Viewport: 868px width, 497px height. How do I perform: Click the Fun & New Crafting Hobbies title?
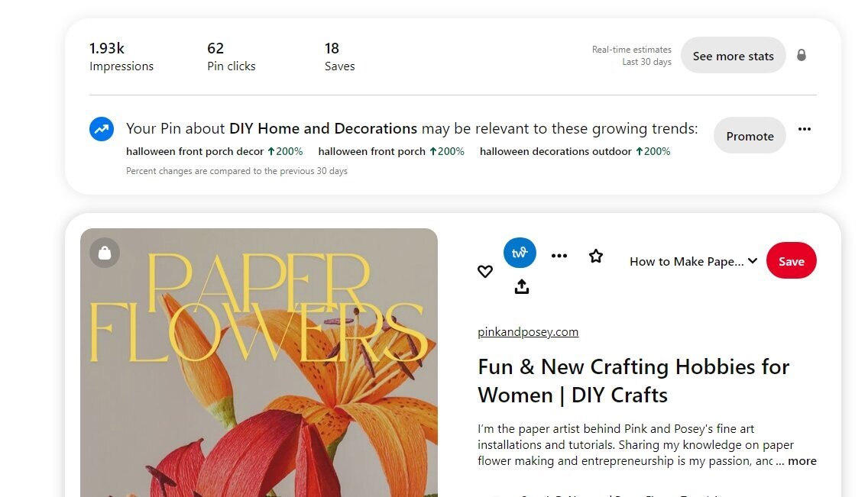633,381
